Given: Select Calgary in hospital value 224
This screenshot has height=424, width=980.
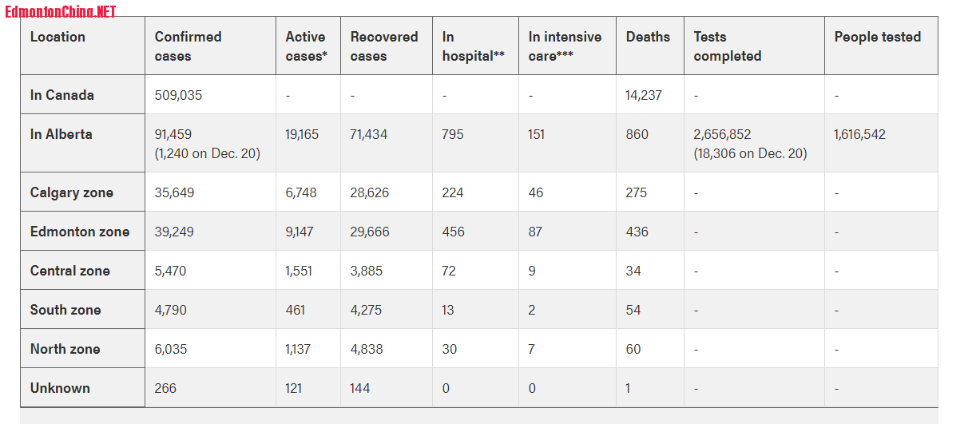Looking at the screenshot, I should pos(453,192).
